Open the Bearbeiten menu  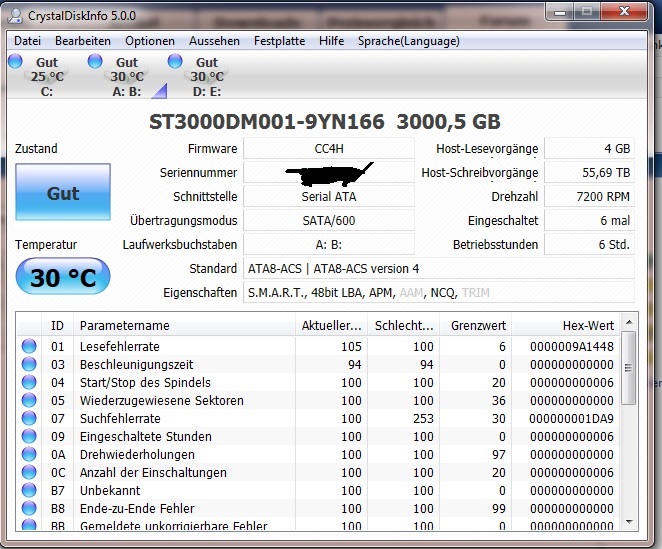[83, 41]
